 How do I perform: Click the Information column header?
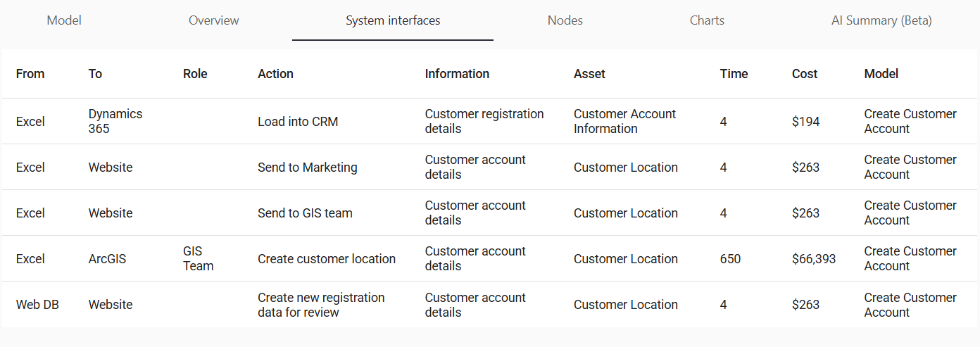[x=457, y=74]
